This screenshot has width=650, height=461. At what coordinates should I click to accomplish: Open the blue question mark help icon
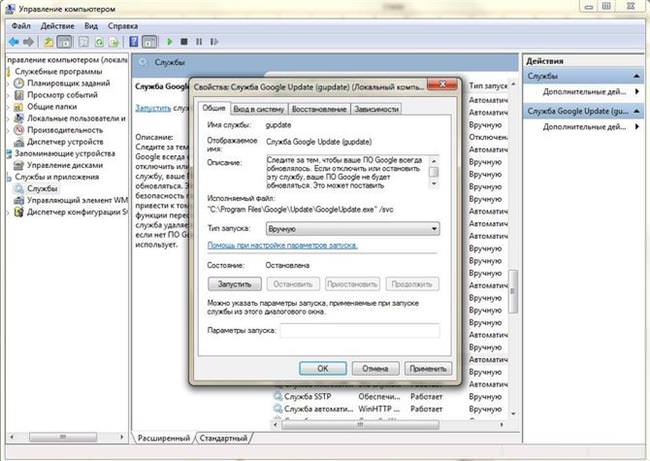(133, 41)
